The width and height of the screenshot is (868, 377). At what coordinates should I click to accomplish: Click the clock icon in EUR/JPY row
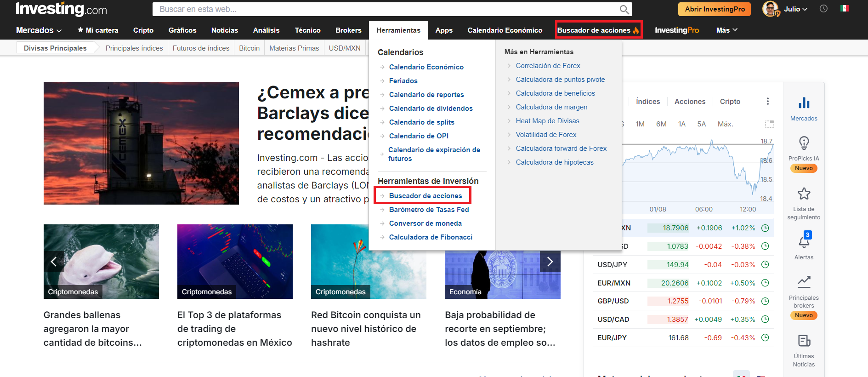click(x=765, y=337)
